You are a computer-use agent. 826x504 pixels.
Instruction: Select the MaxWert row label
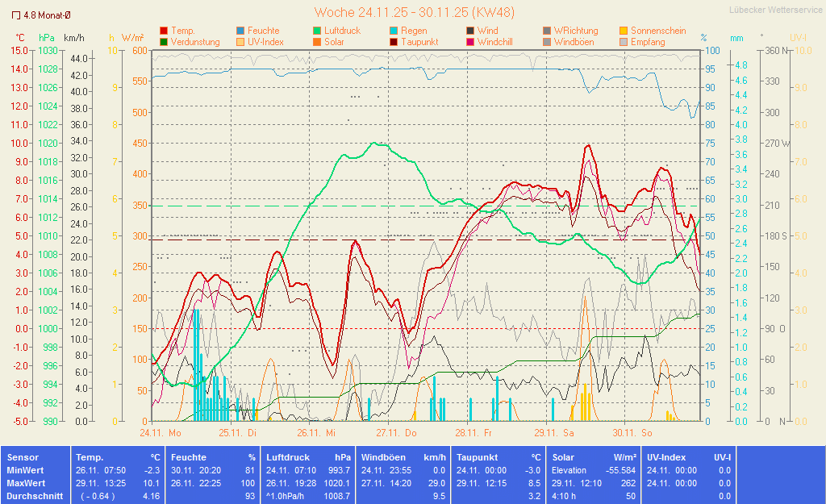25,483
